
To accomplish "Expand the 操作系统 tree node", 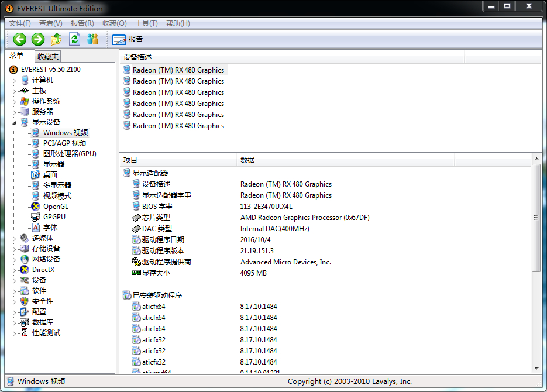I will (x=14, y=102).
